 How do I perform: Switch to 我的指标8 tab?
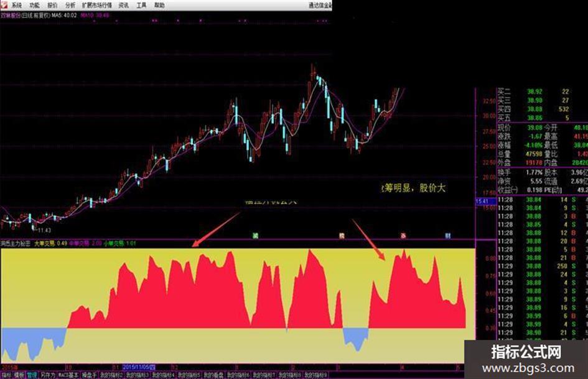[289, 375]
